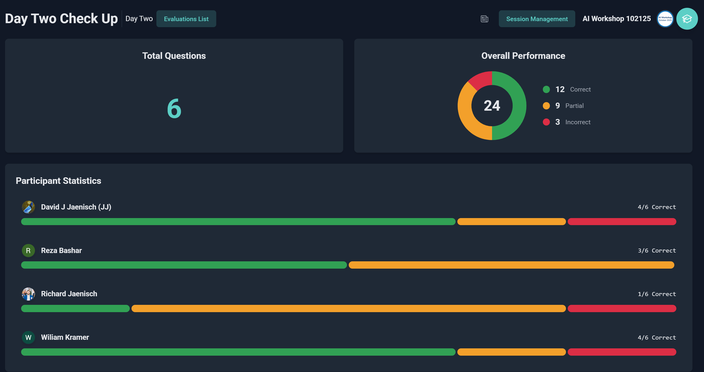Click the total questions number 6
704x372 pixels.
click(x=174, y=109)
